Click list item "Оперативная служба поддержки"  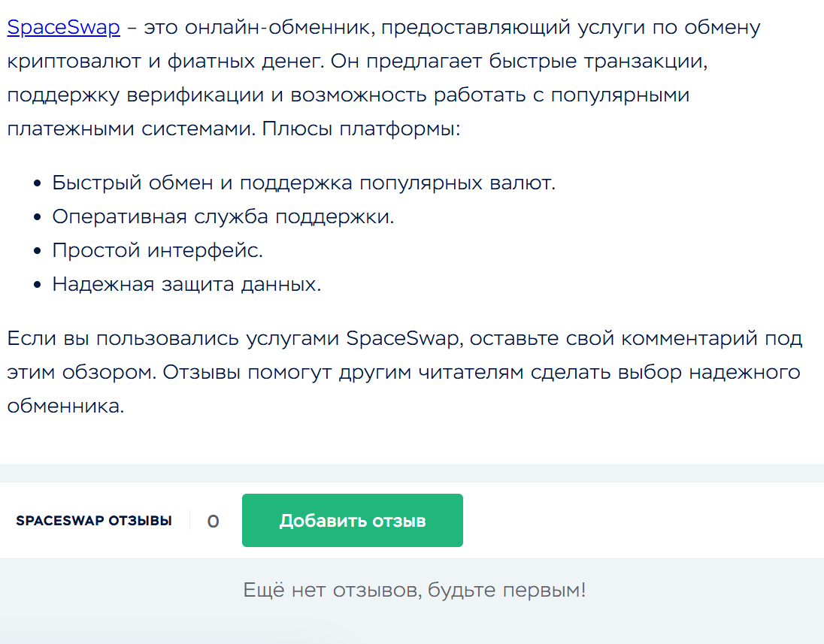point(223,216)
